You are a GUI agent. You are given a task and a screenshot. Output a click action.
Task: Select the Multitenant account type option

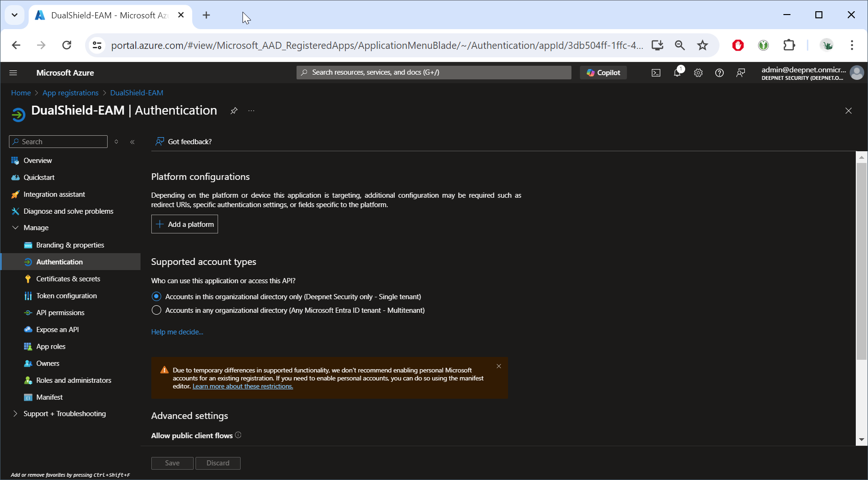(x=156, y=310)
